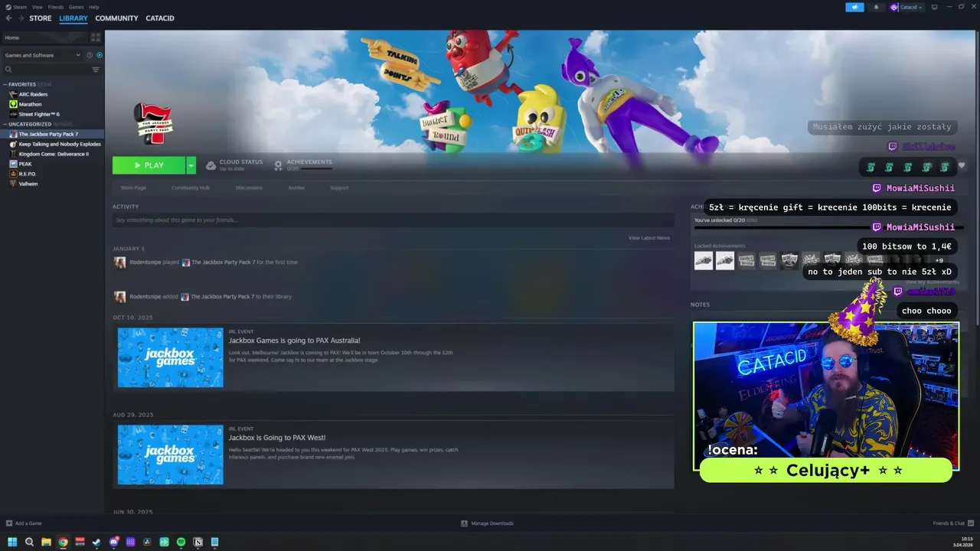The width and height of the screenshot is (980, 551).
Task: Switch to the STORE tab
Action: pos(41,18)
